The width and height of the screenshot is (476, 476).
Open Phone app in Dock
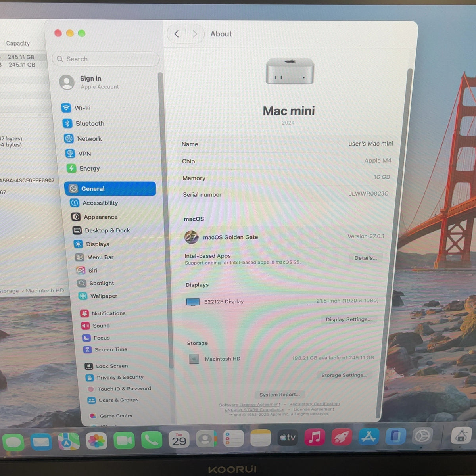[x=152, y=440]
